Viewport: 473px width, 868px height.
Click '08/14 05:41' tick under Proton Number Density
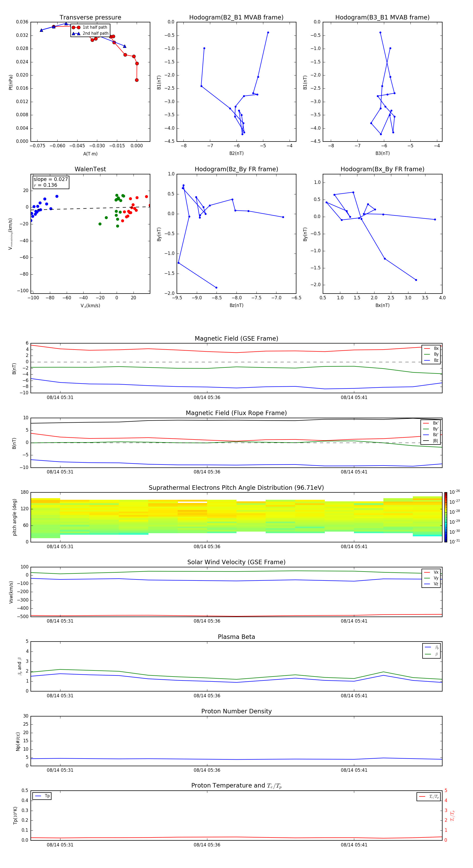point(354,770)
